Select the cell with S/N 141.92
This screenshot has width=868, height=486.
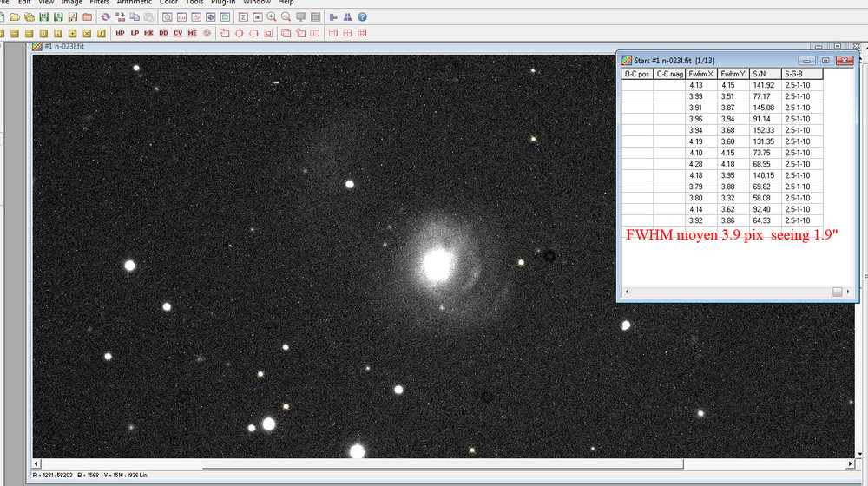click(x=765, y=85)
